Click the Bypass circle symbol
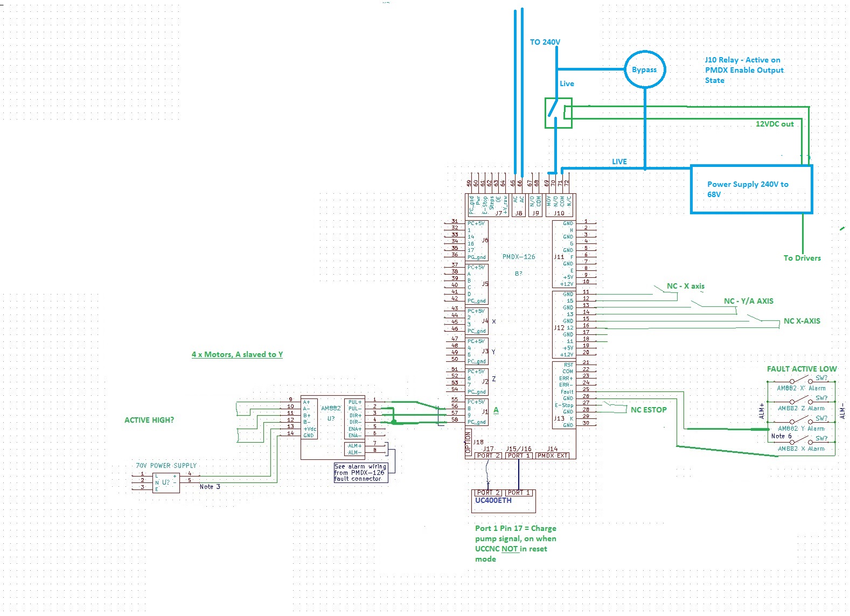Screen dimensions: 850x616 pyautogui.click(x=644, y=69)
